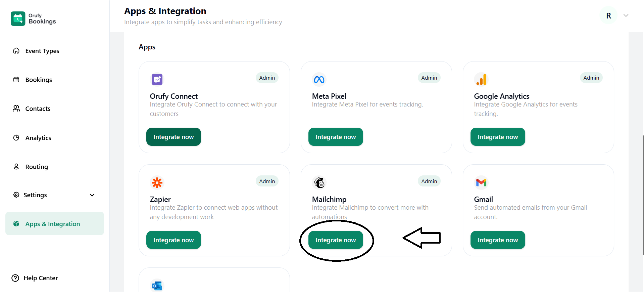Image resolution: width=644 pixels, height=295 pixels.
Task: Integrate Mailchimp with Integrate now button
Action: click(x=336, y=240)
